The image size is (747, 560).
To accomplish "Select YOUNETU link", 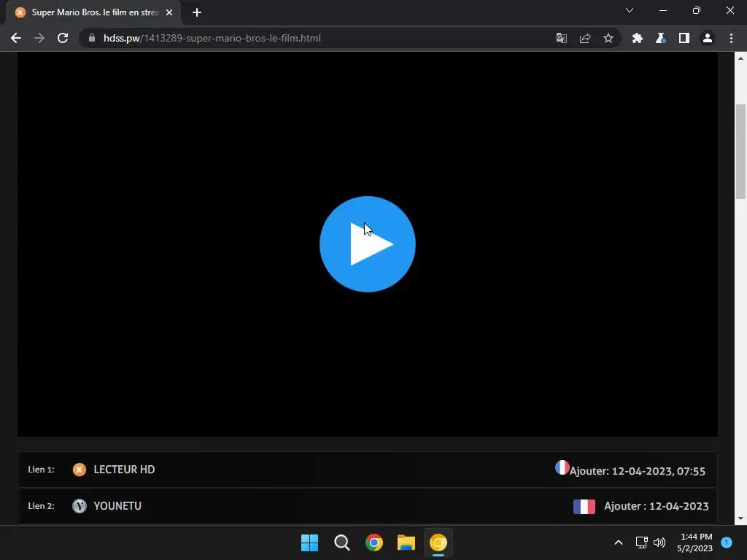I will pyautogui.click(x=117, y=506).
